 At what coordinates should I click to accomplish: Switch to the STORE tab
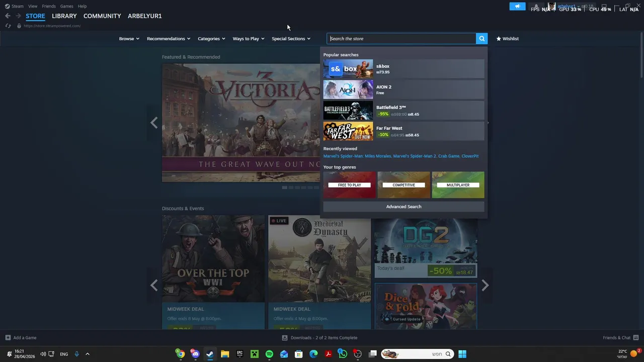(x=35, y=16)
